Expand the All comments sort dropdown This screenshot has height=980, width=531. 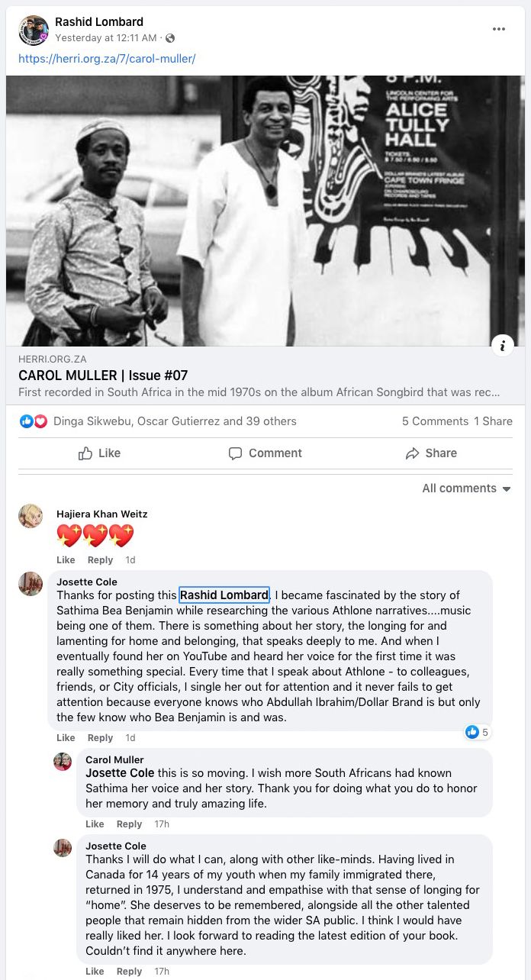click(466, 488)
